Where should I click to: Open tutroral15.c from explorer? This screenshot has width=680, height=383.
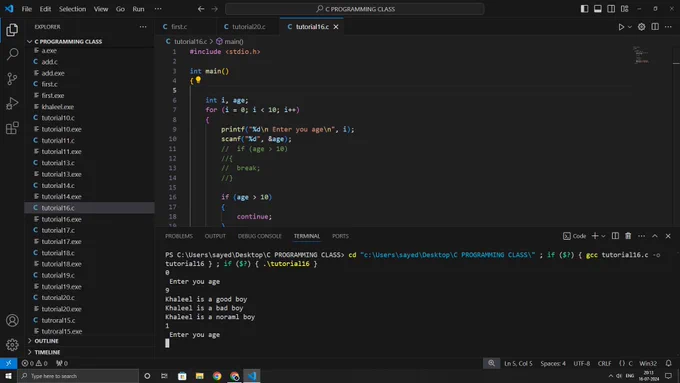click(58, 321)
